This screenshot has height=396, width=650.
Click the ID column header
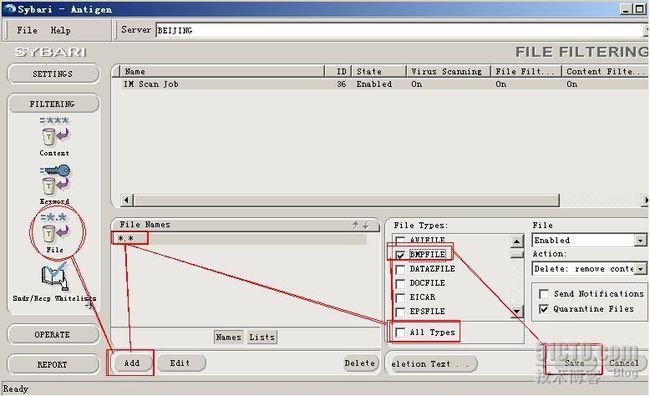(x=338, y=71)
